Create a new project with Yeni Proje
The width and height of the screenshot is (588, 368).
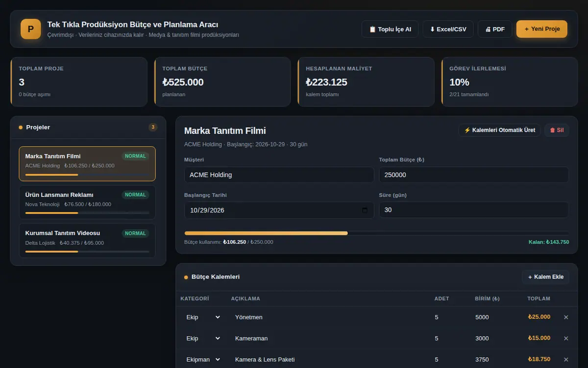pos(542,29)
